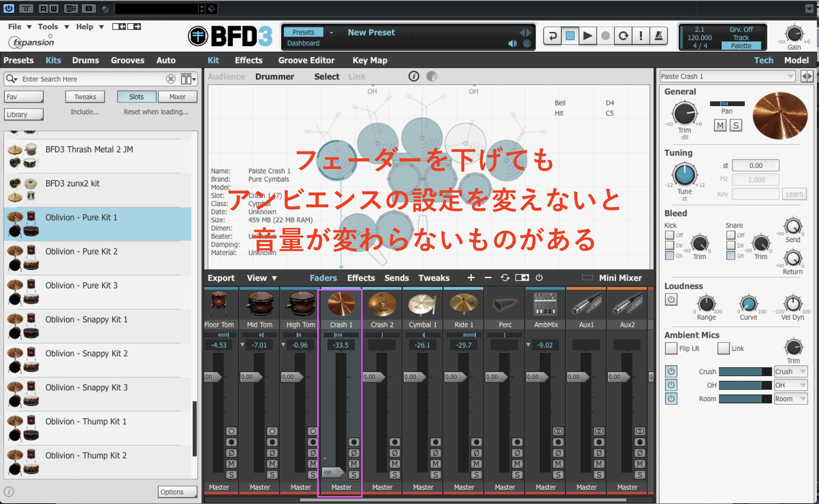Switch to the Grooves browser tab
819x504 pixels.
point(127,60)
